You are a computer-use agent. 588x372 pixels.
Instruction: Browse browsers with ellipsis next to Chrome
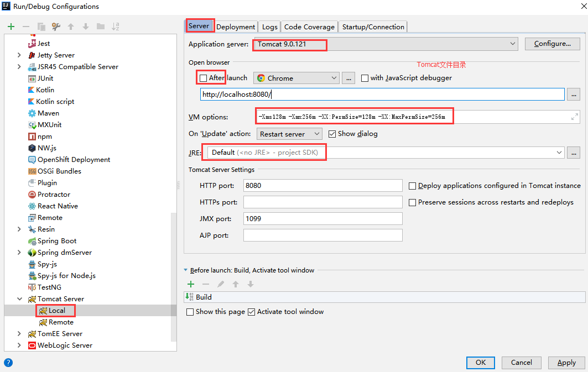click(348, 78)
